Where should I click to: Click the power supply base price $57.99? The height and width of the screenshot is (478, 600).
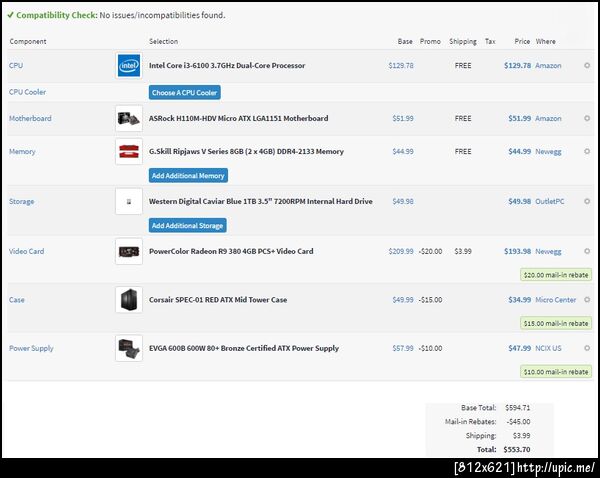pyautogui.click(x=403, y=348)
